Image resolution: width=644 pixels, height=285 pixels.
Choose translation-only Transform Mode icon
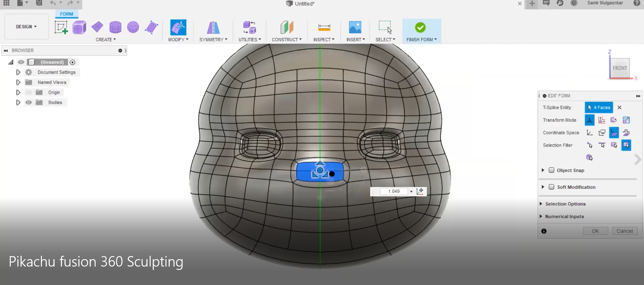pyautogui.click(x=602, y=120)
